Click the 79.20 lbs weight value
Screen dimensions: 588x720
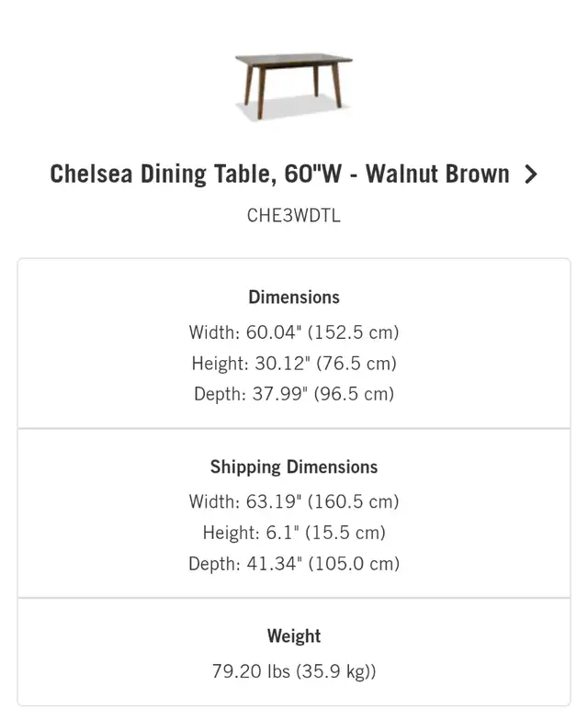pyautogui.click(x=251, y=671)
